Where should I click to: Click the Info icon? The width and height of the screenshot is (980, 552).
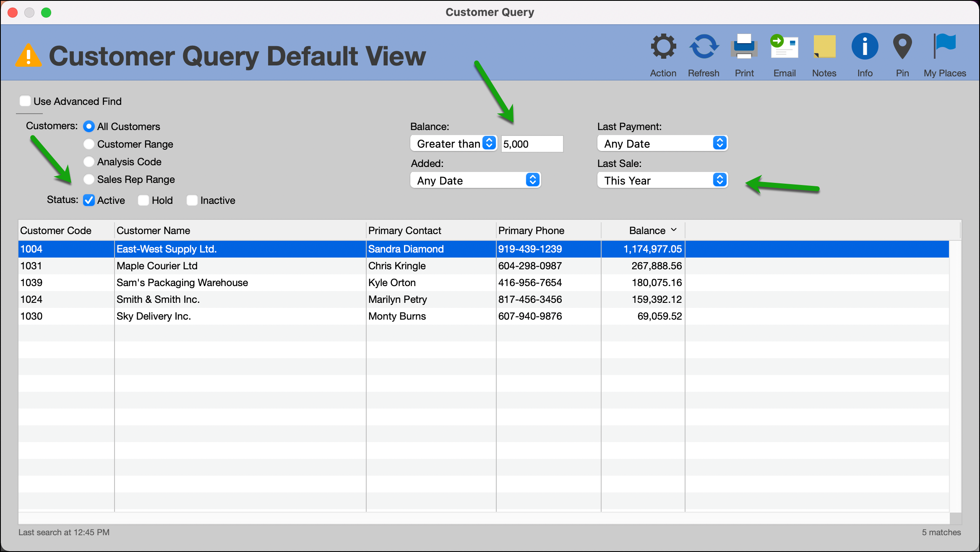(864, 47)
